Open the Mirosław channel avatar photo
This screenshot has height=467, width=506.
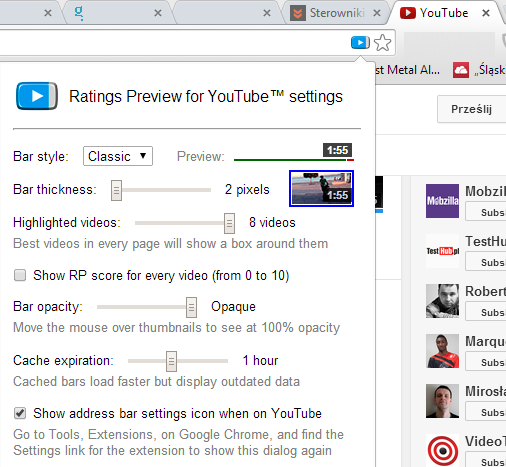pyautogui.click(x=442, y=401)
